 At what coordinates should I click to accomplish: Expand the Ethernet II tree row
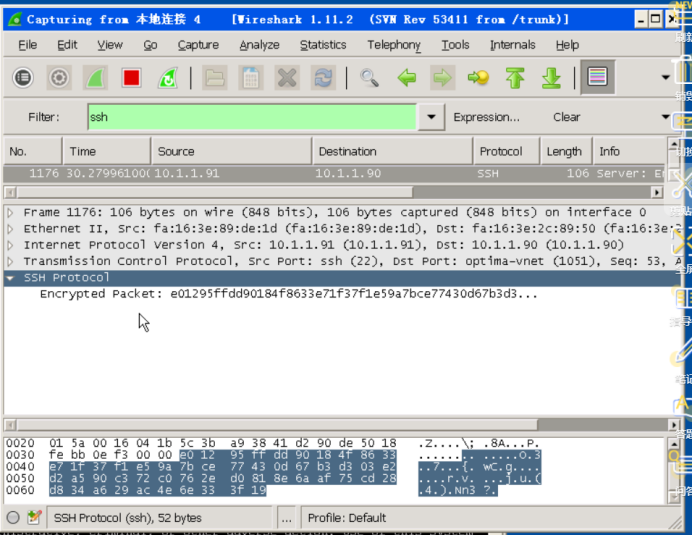(x=11, y=229)
